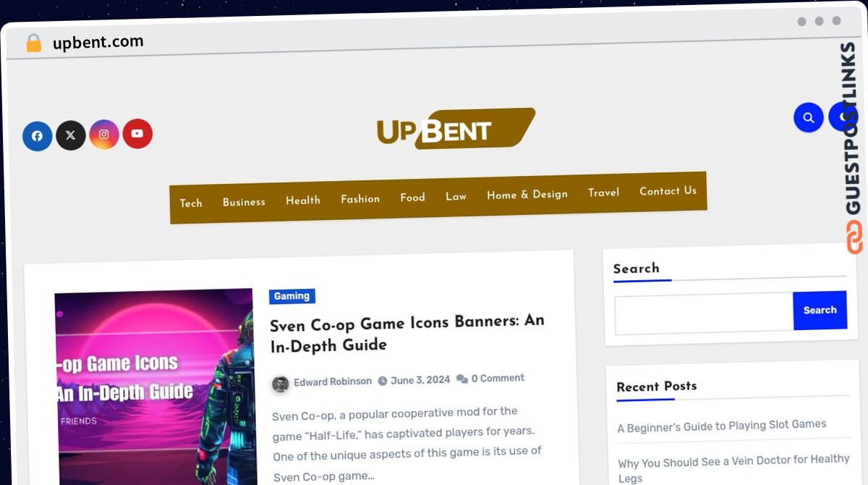Open the Sven Co-op article thumbnail image
This screenshot has width=868, height=485.
pyautogui.click(x=155, y=389)
